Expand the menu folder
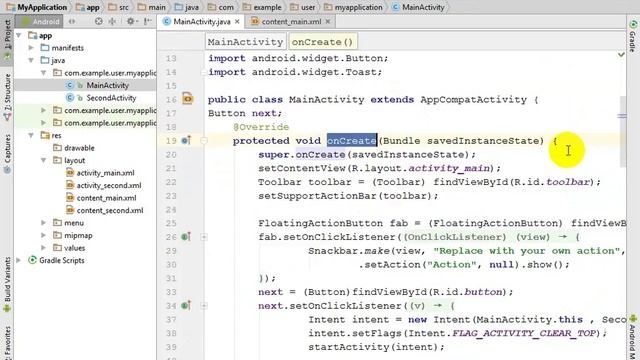Viewport: 640px width, 360px height. click(43, 223)
